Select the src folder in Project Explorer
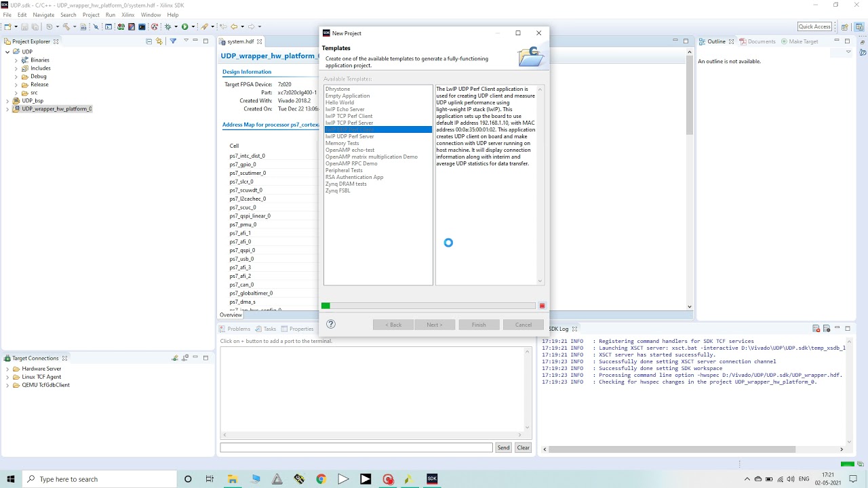 tap(34, 92)
